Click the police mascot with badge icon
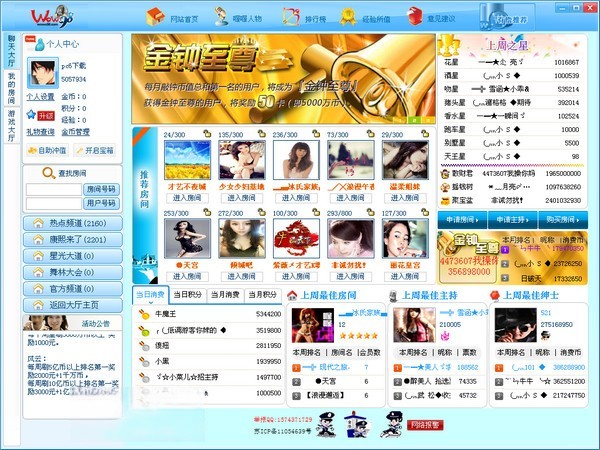The width and height of the screenshot is (600, 450). (x=326, y=424)
